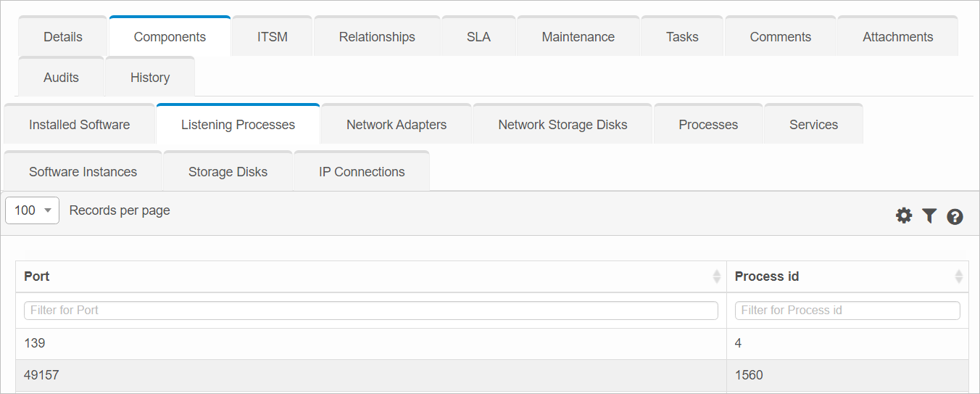Open the help question mark icon
Screen dimensions: 980x394
[955, 216]
